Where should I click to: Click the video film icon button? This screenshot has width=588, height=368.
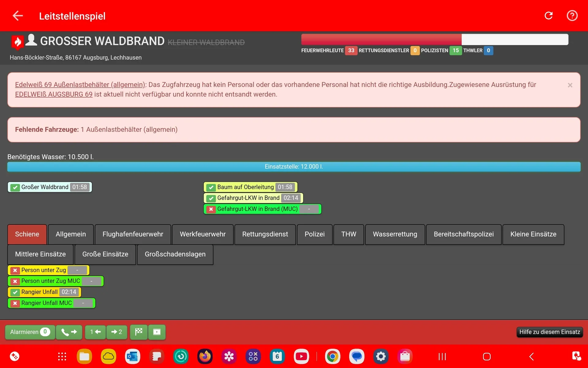tap(157, 332)
